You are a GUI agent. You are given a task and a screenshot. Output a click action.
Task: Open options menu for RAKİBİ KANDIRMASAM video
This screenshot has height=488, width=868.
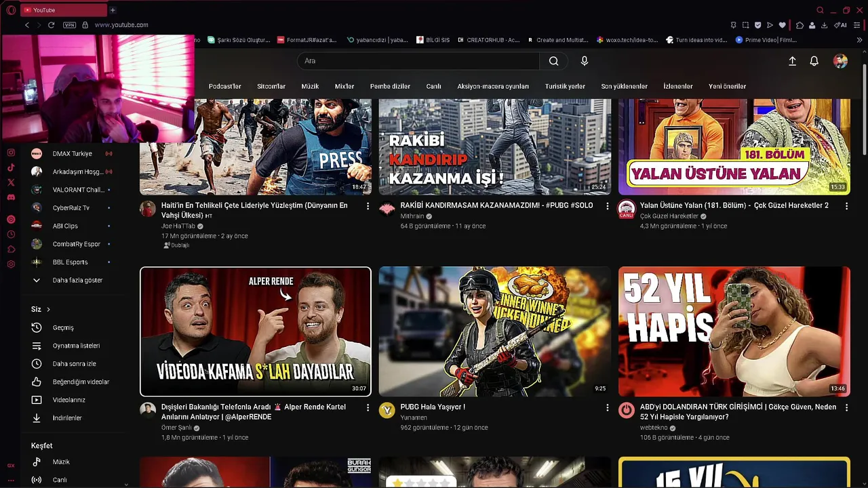(607, 206)
